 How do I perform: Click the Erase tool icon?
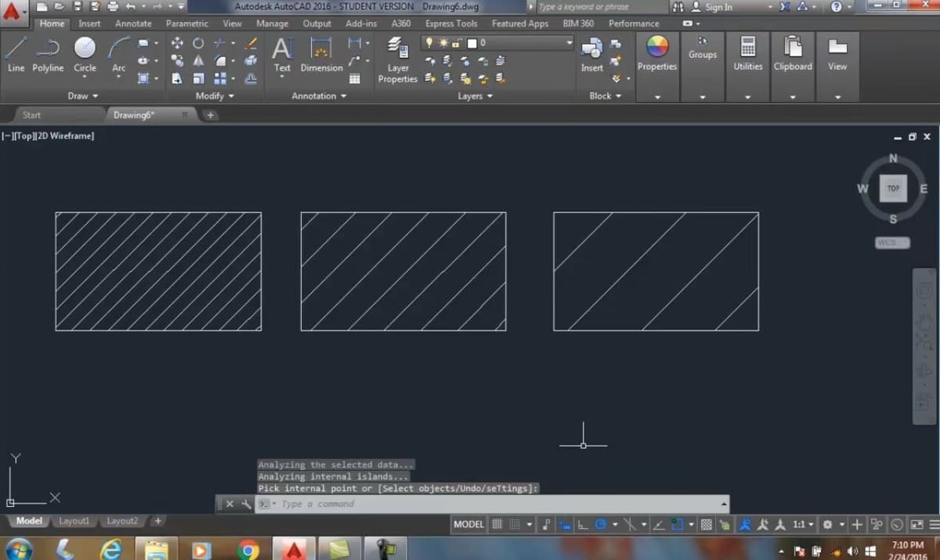coord(251,43)
